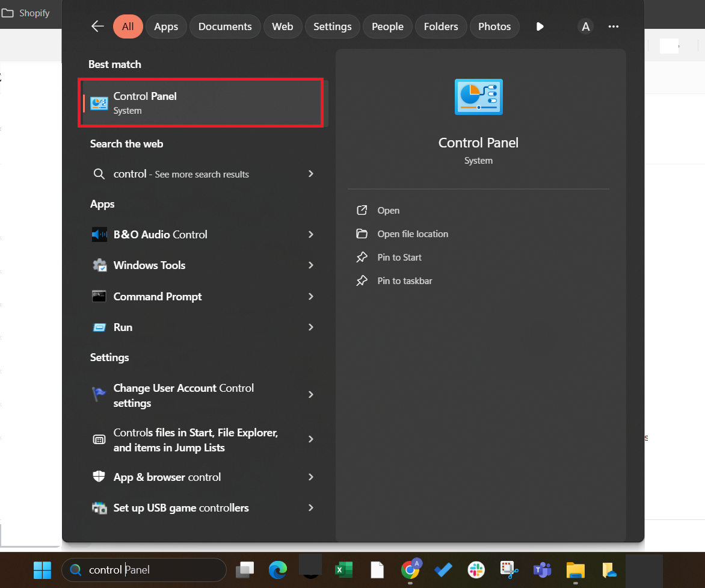Open Microsoft Teams from the taskbar
This screenshot has width=705, height=588.
542,569
